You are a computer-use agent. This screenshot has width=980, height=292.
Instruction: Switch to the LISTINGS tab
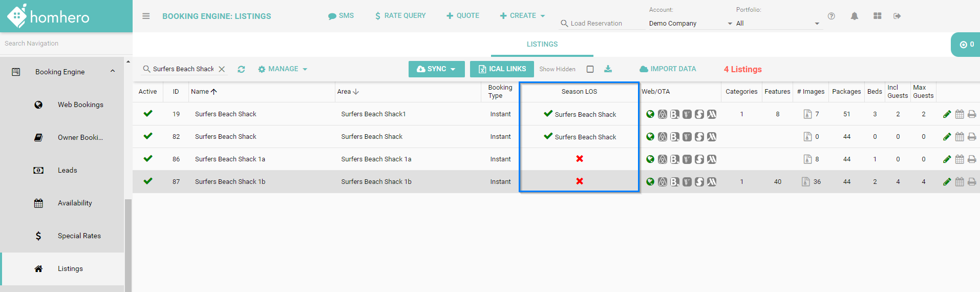coord(542,45)
